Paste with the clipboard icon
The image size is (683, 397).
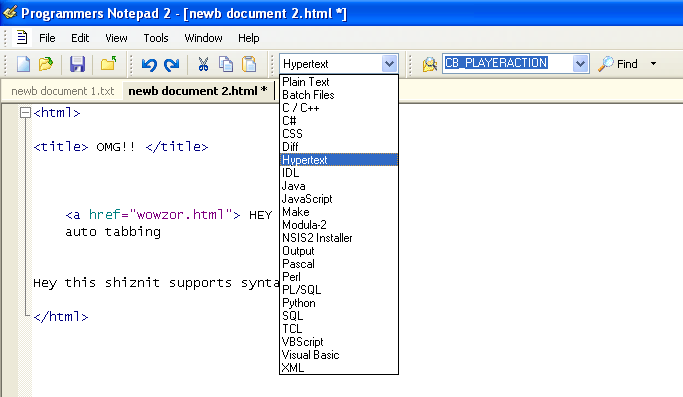[x=249, y=64]
